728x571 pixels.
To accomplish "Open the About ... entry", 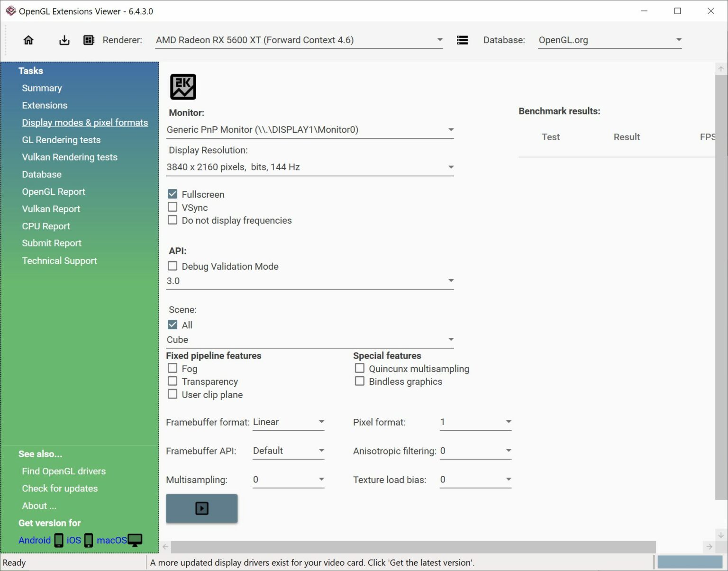I will [39, 506].
